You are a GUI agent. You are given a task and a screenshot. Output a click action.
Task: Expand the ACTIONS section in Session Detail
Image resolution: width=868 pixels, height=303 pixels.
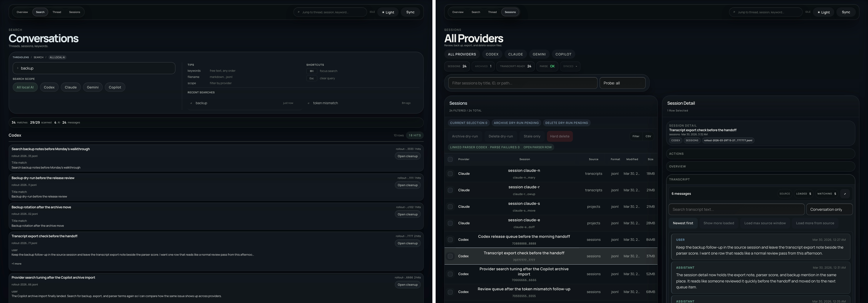pyautogui.click(x=760, y=154)
